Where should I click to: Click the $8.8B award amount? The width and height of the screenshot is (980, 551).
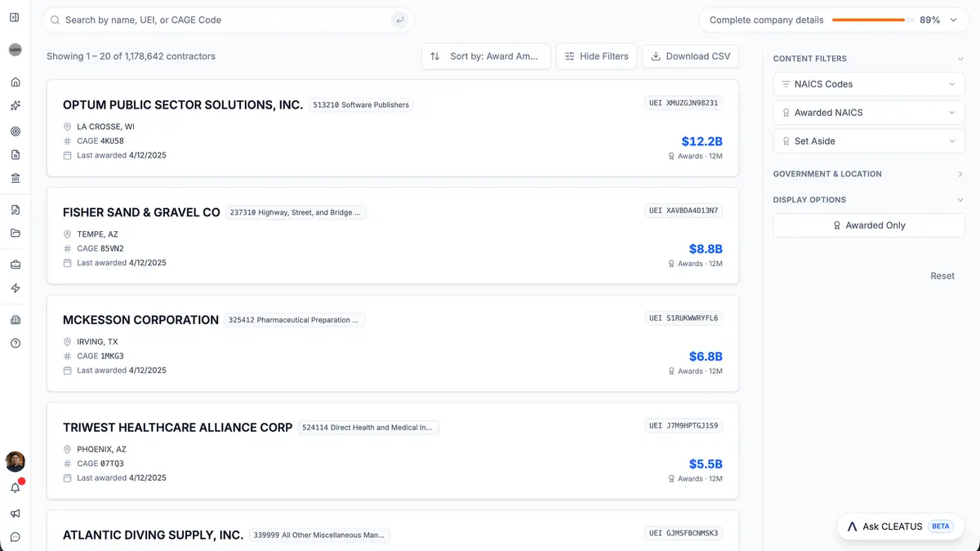point(706,249)
